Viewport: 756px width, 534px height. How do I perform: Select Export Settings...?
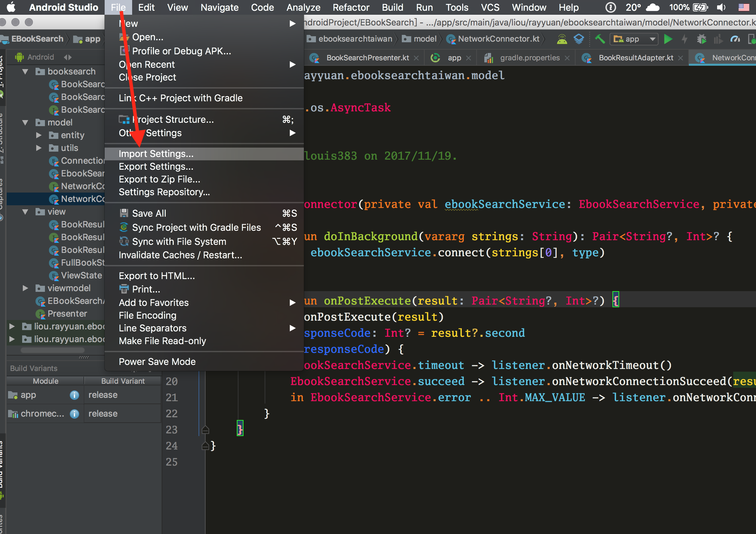204,166
